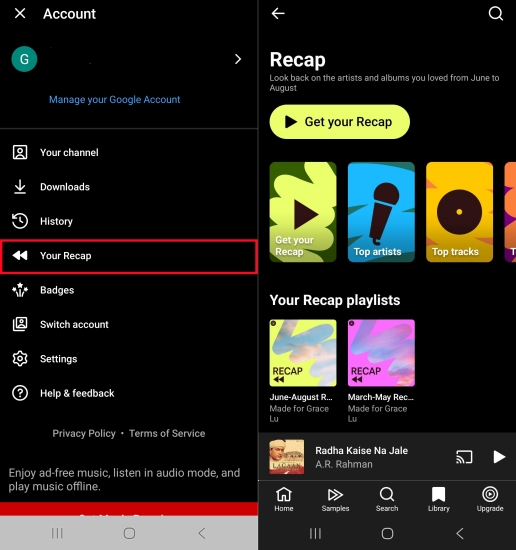
Task: Open the blue Top artists card
Action: coord(381,212)
